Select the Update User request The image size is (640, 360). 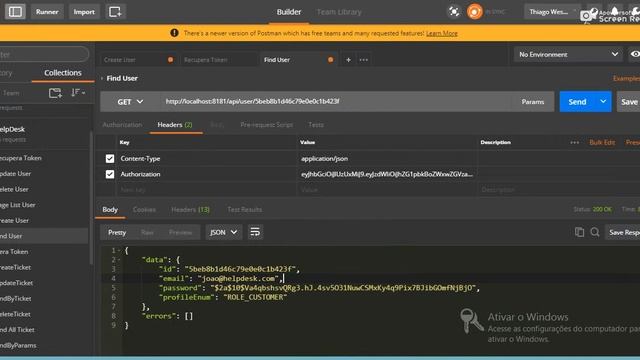44,173
